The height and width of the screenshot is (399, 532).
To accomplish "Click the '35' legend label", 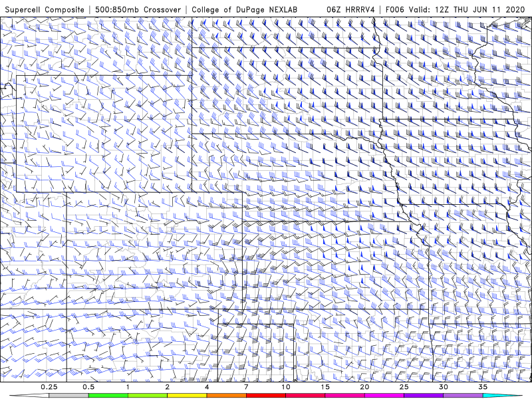I will point(483,387).
